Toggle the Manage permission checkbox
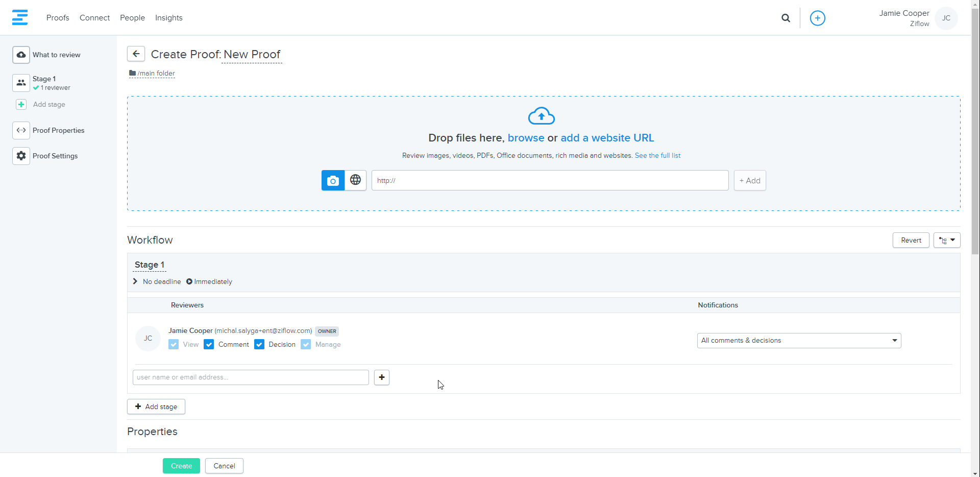 pos(306,344)
